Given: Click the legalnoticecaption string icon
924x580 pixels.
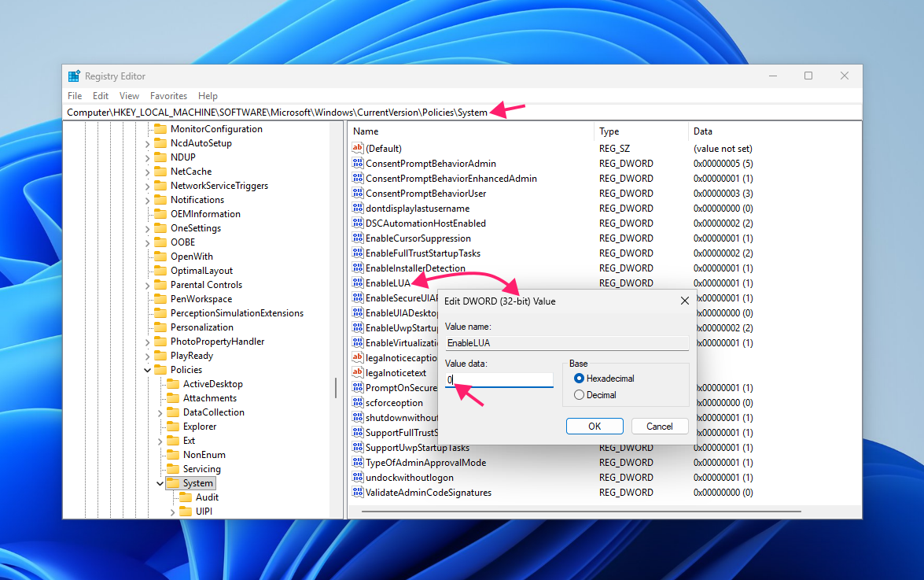Looking at the screenshot, I should click(x=357, y=357).
